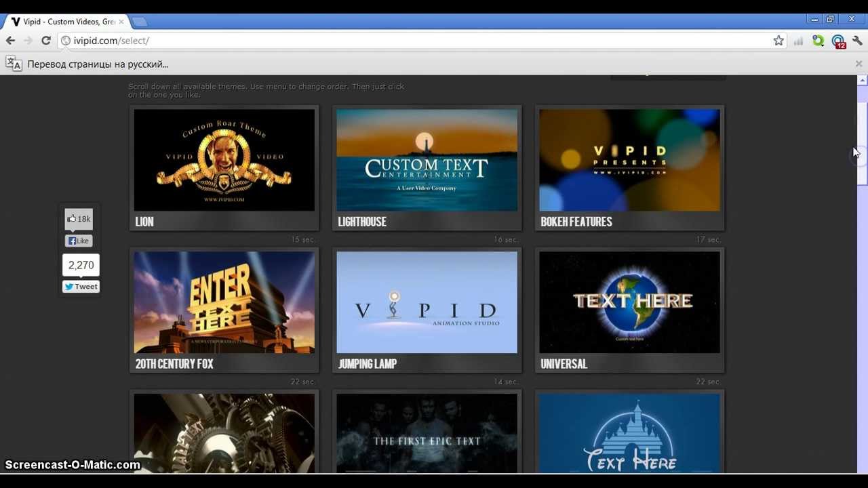This screenshot has height=488, width=868.
Task: Select the Bokeh Features theme thumbnail
Action: (629, 160)
